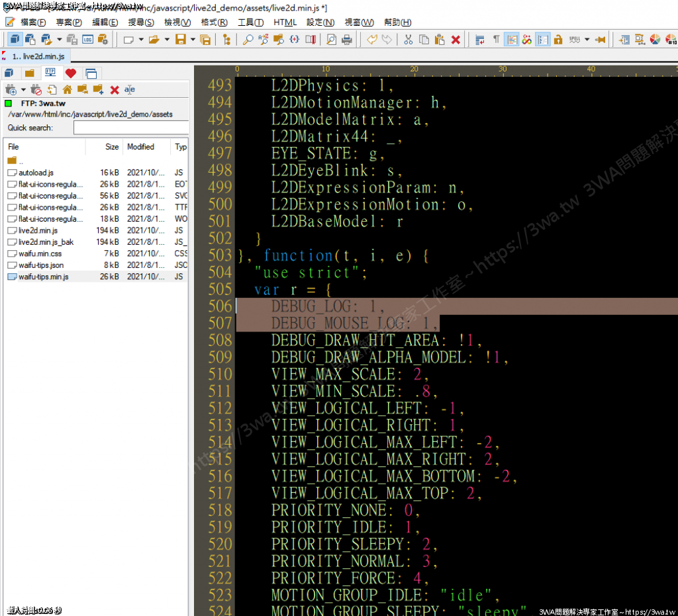Click the Save file floppy icon
The image size is (678, 616).
180,40
